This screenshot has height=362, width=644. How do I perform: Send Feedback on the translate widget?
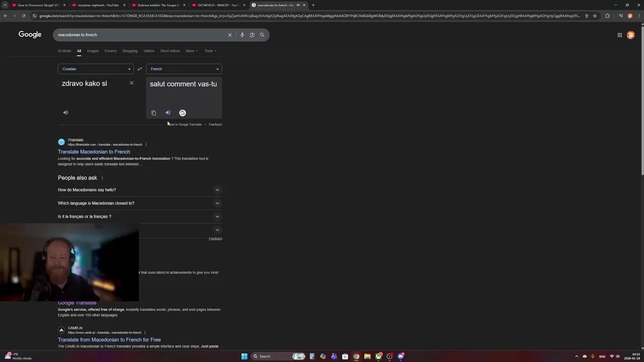pos(215,124)
